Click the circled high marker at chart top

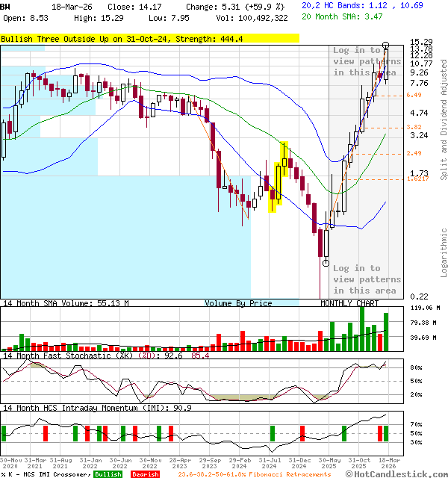click(385, 46)
